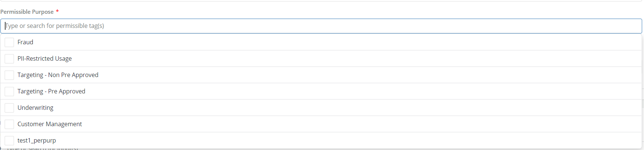Click the red required asterisk
644x150 pixels.
(x=57, y=12)
